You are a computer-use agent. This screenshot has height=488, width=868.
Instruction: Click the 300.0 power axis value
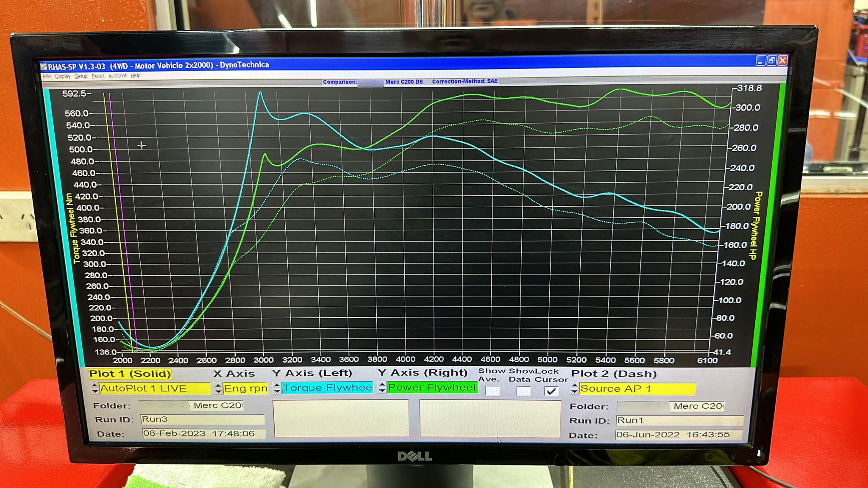click(x=748, y=108)
